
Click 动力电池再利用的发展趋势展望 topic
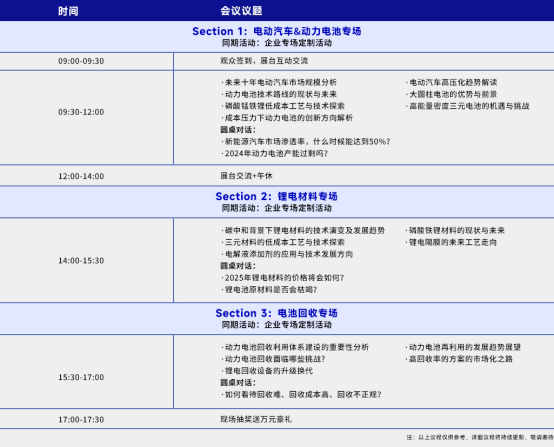464,347
